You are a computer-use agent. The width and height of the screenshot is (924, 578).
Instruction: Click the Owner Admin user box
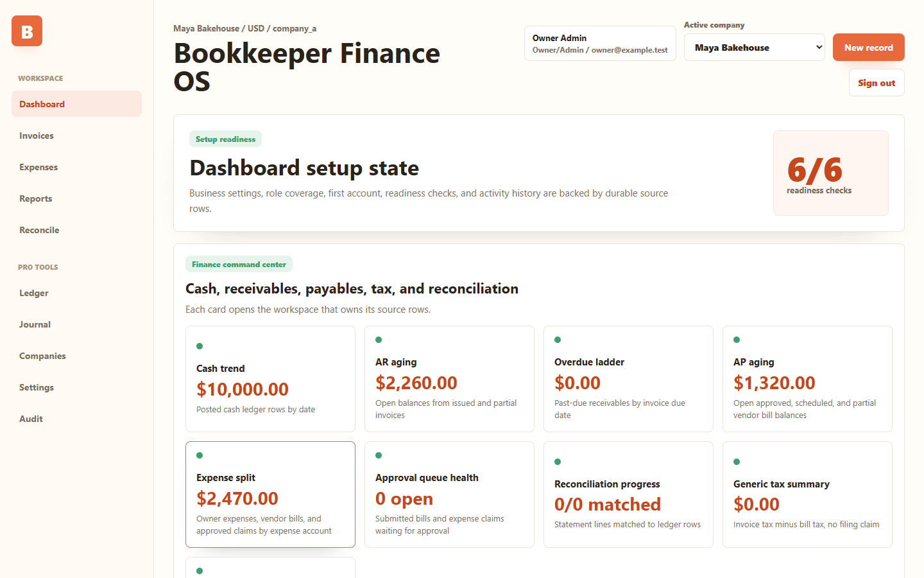[600, 44]
